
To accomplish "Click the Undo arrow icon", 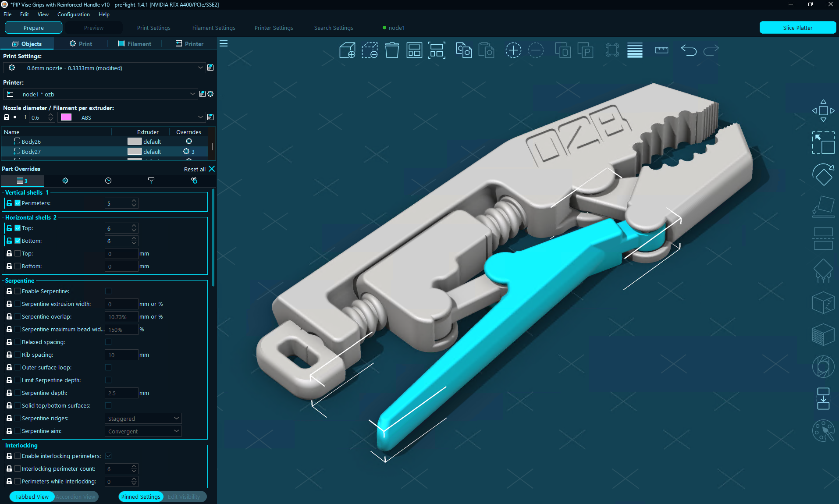I will [x=689, y=50].
